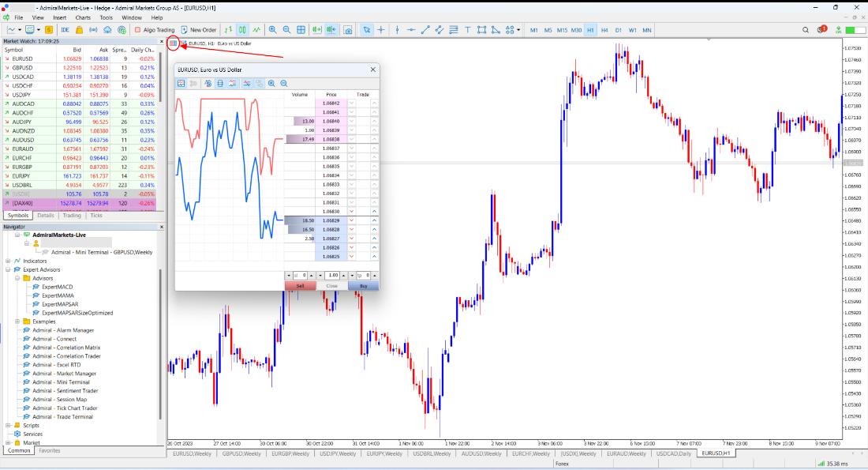Select the vertical line drawing tool
The width and height of the screenshot is (868, 470).
(x=397, y=30)
